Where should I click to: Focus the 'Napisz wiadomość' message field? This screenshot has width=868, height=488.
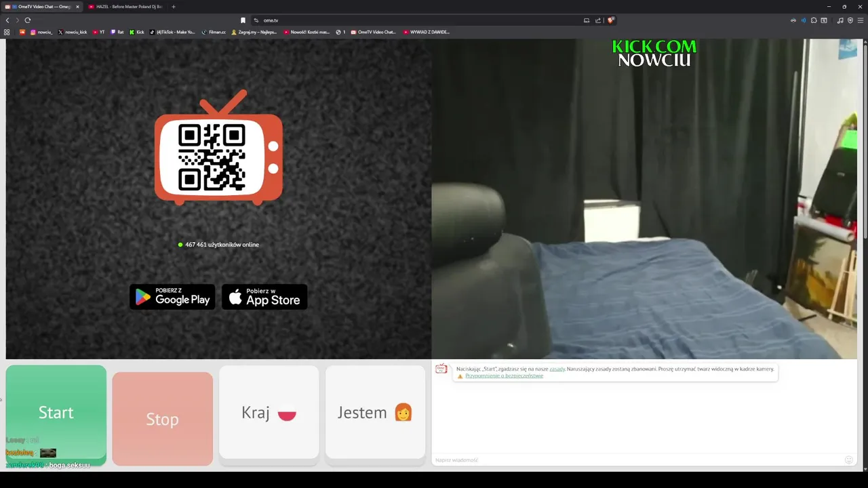(x=637, y=460)
